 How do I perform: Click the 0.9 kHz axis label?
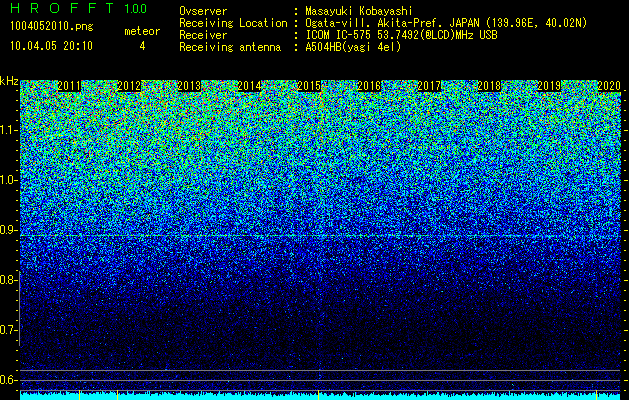coord(8,230)
